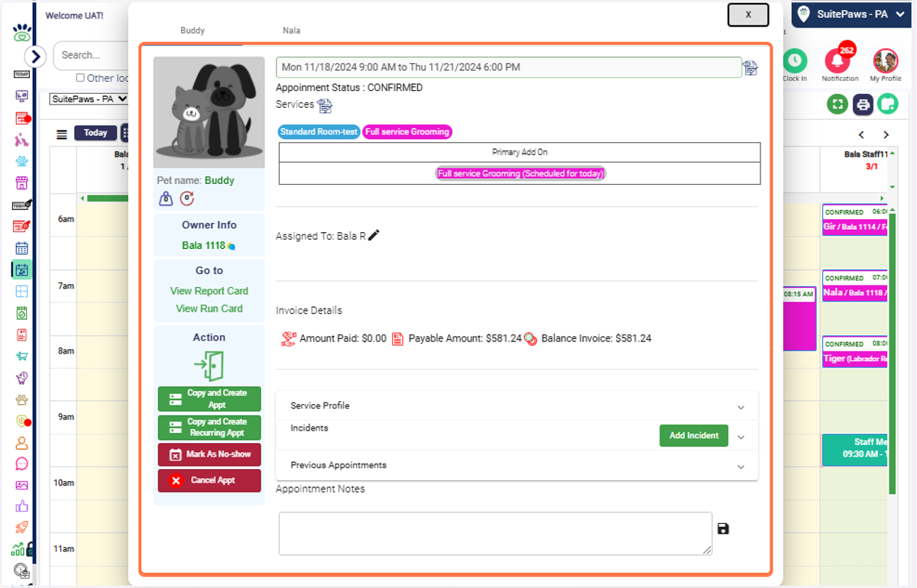The height and width of the screenshot is (588, 917).
Task: Switch to the Buddy tab
Action: (193, 31)
